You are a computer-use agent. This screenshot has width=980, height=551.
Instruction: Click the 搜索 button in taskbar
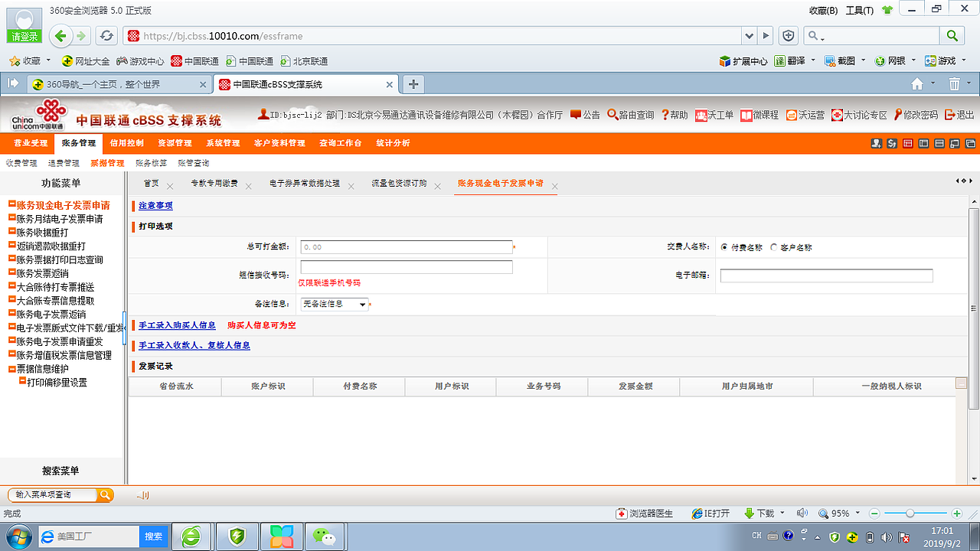click(x=154, y=536)
